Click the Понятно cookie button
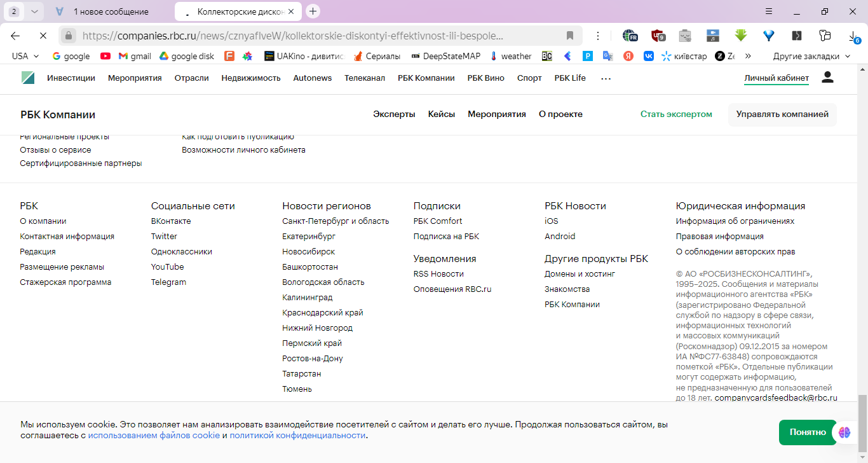 point(808,432)
